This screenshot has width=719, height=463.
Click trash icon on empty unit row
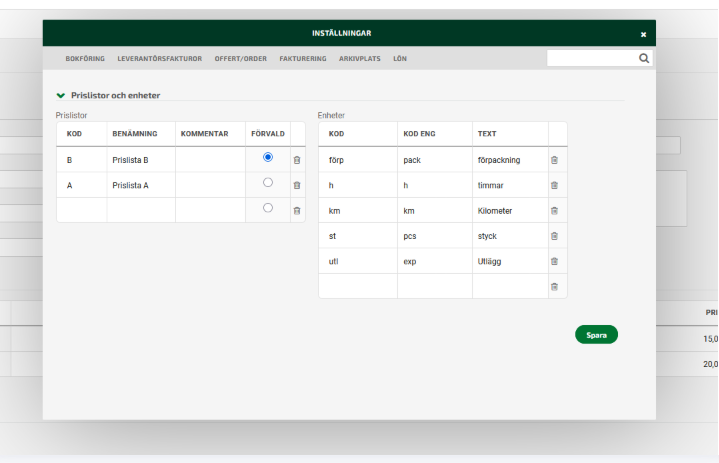click(554, 287)
